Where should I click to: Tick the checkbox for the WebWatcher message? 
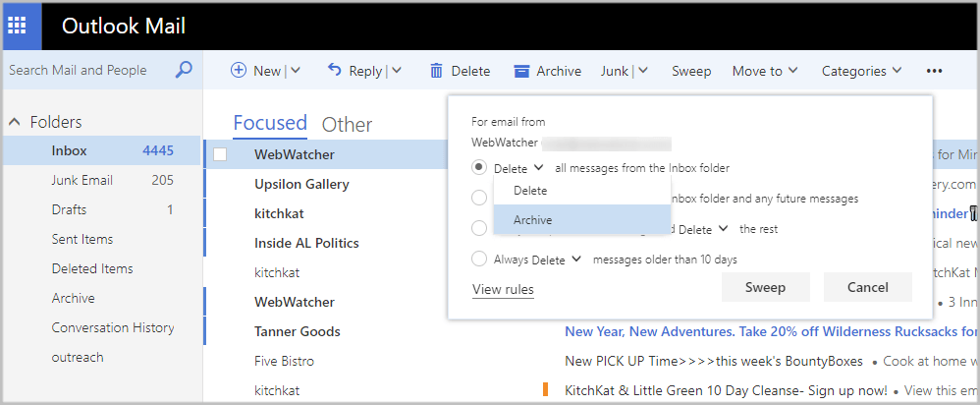point(220,154)
